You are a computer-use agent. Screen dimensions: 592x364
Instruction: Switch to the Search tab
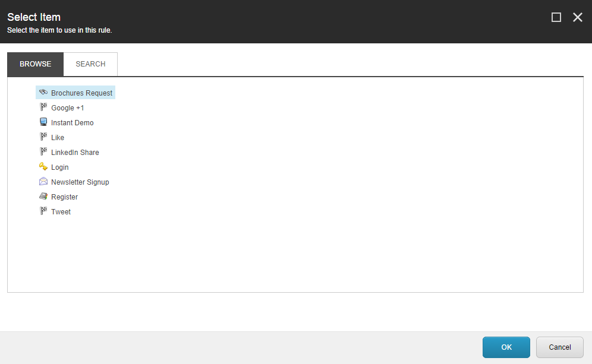90,64
